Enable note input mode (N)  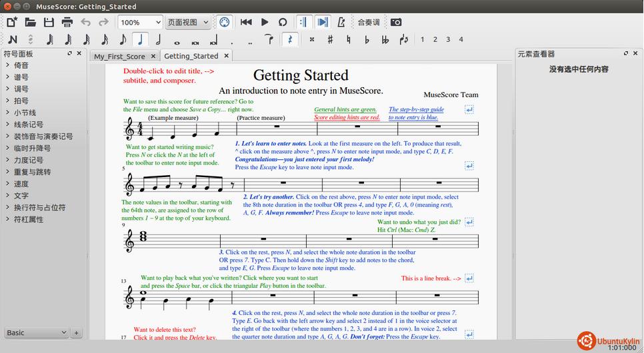click(x=12, y=39)
